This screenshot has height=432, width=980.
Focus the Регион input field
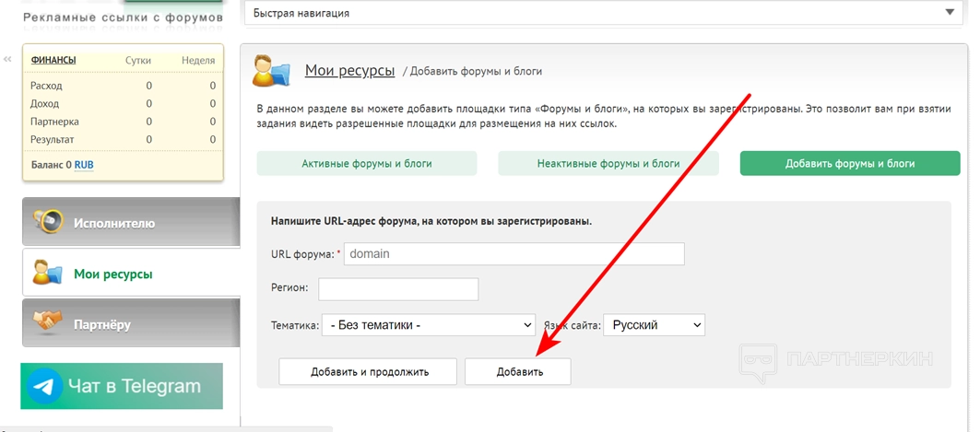(398, 289)
